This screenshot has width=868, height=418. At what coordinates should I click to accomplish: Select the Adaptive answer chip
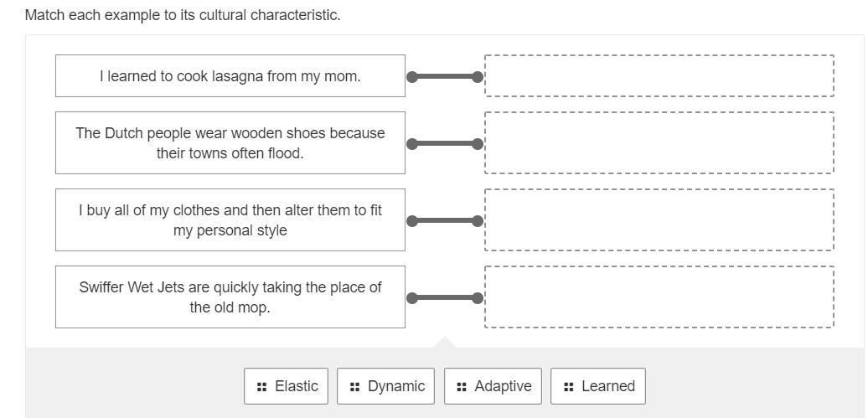[x=493, y=386]
